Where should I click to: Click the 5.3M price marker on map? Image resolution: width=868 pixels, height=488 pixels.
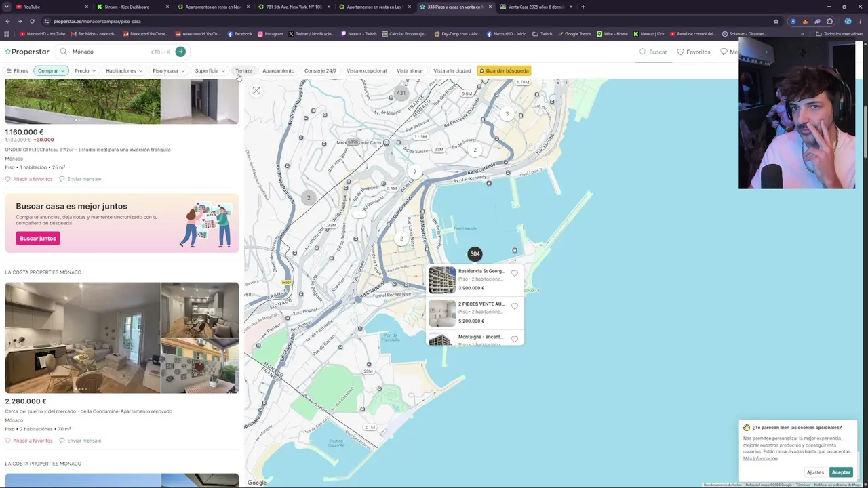(x=391, y=188)
